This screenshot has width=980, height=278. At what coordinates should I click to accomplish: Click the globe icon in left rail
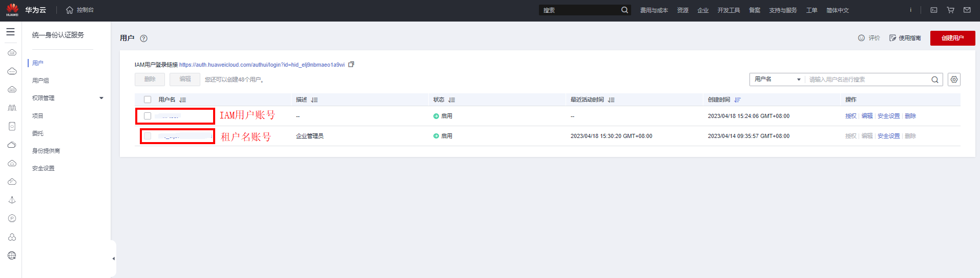12,255
